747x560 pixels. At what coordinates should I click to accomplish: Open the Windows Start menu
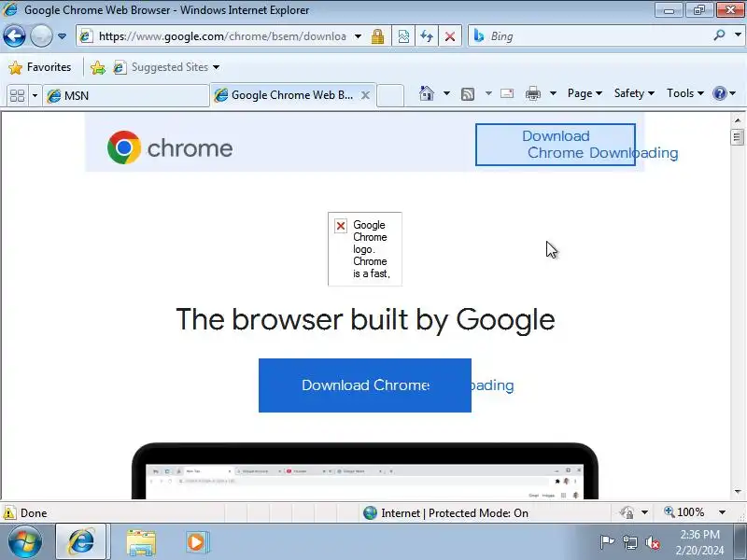[x=24, y=542]
